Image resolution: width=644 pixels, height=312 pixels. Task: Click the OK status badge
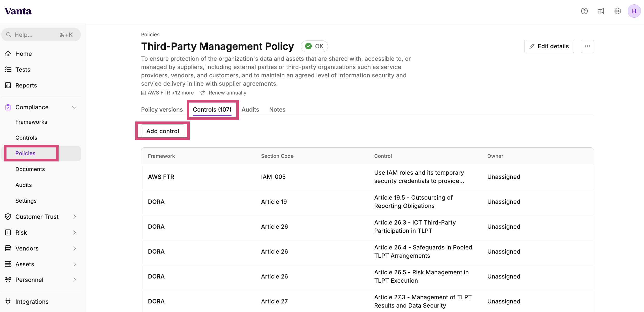tap(314, 46)
